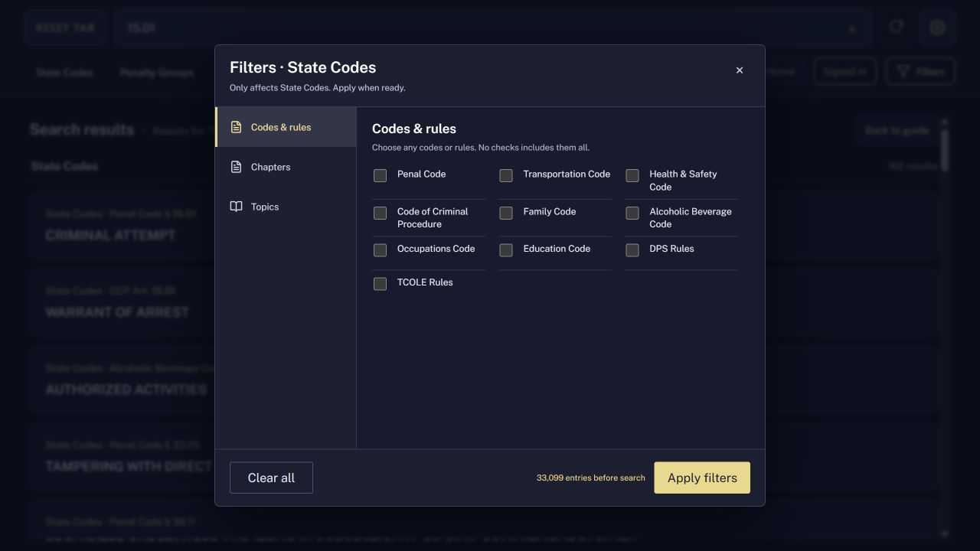Toggle the Family Code checkbox
The height and width of the screenshot is (551, 980).
[506, 213]
